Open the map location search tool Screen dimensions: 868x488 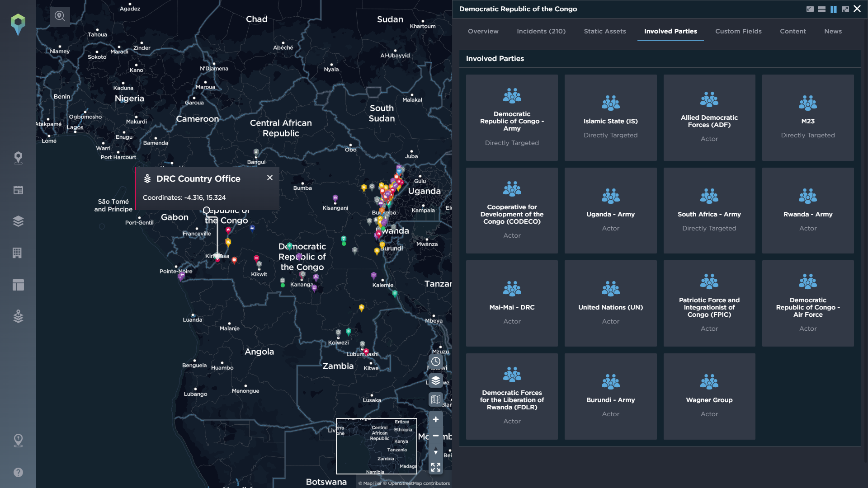click(x=60, y=17)
